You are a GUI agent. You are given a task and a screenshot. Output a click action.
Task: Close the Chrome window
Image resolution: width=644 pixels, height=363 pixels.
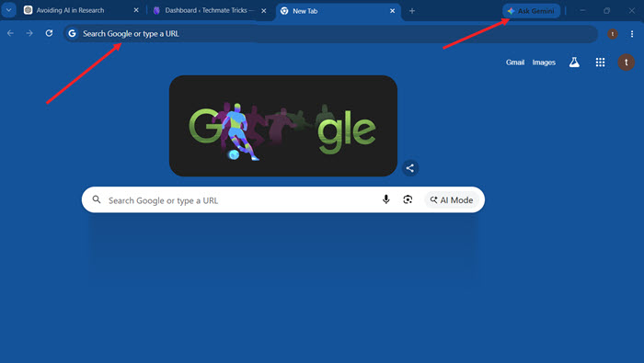click(x=632, y=11)
